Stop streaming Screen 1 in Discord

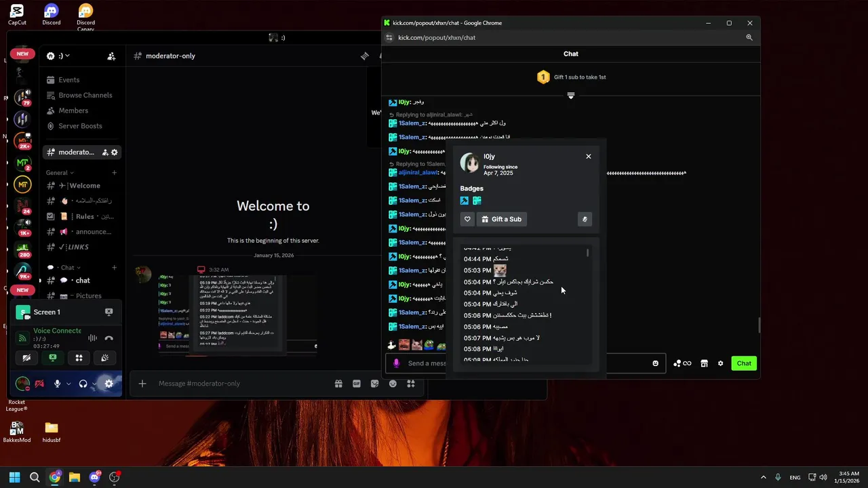click(x=108, y=312)
